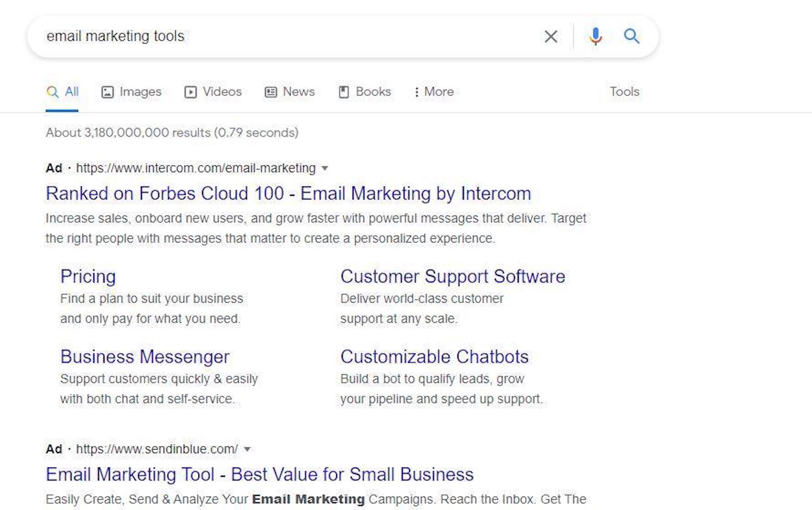Expand the sendinblue.com ad URL dropdown arrow

[x=247, y=449]
